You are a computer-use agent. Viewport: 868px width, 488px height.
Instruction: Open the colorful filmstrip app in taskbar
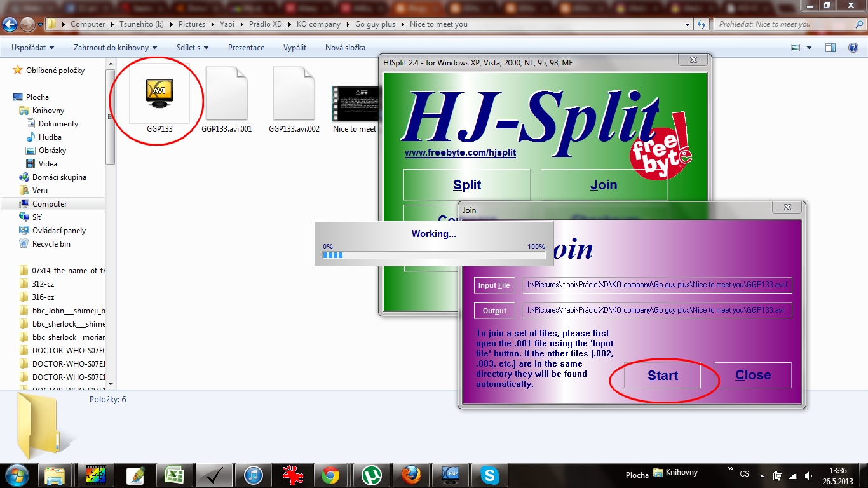coord(95,475)
